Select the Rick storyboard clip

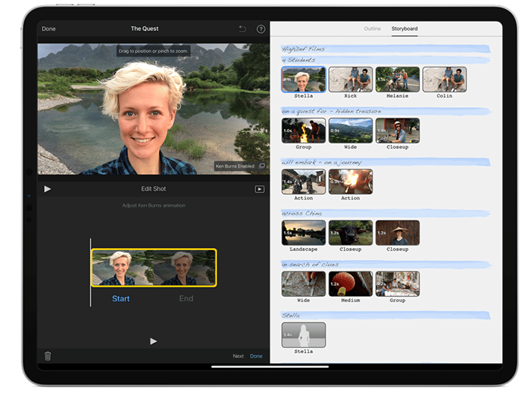[x=350, y=80]
